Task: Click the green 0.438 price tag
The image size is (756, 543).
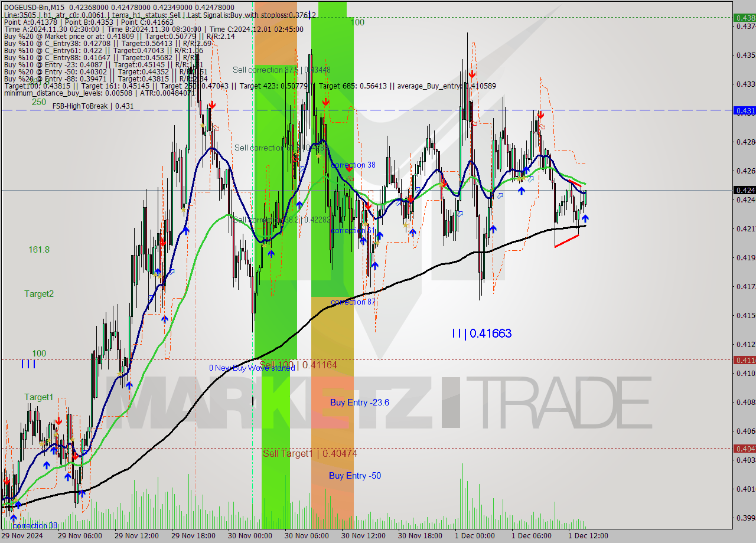Action: 744,18
